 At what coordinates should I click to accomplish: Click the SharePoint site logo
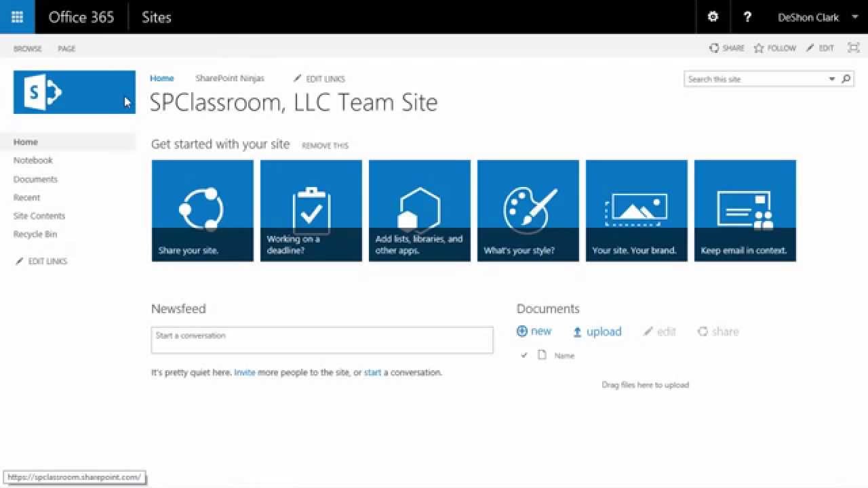click(75, 92)
